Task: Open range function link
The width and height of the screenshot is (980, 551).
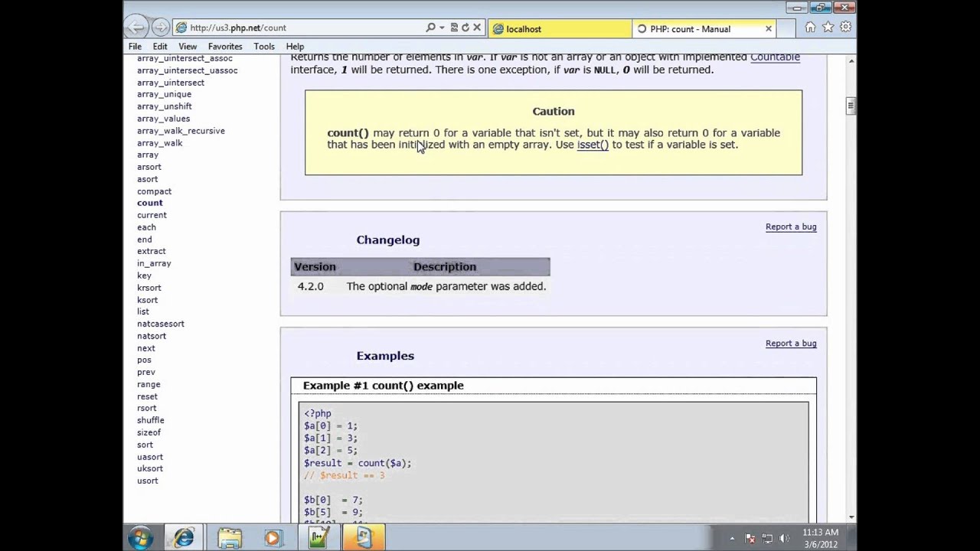Action: tap(149, 384)
